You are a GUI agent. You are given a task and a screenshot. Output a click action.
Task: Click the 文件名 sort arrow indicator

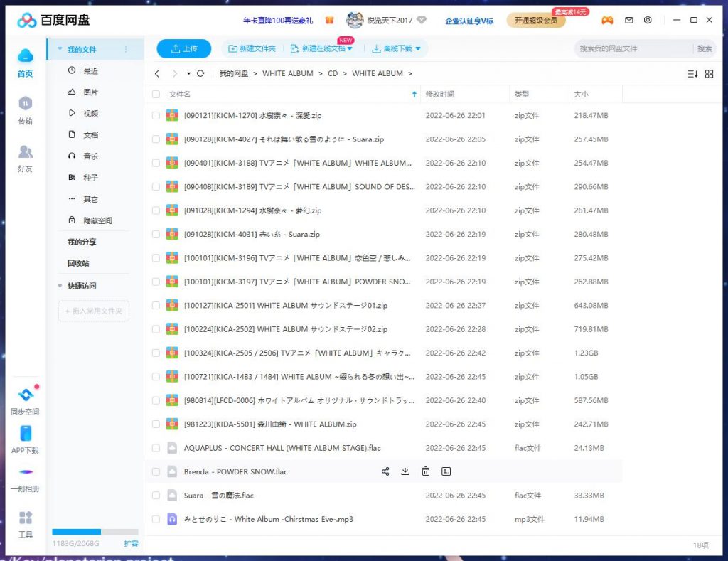(414, 95)
